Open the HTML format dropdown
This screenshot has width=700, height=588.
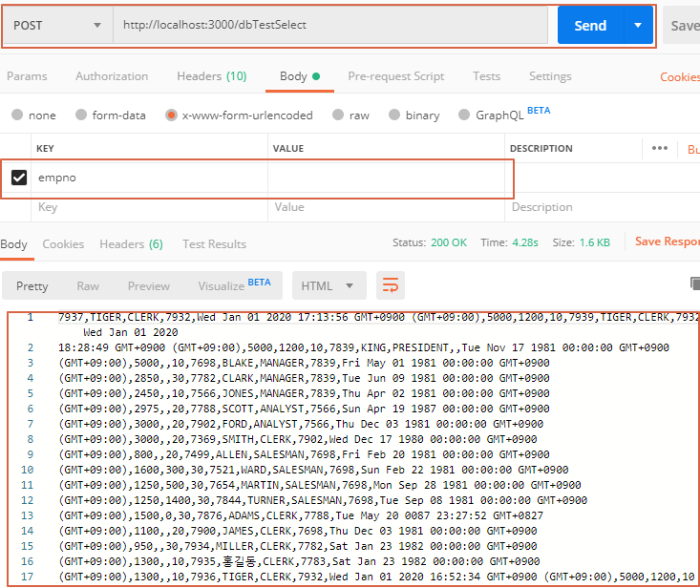point(329,285)
